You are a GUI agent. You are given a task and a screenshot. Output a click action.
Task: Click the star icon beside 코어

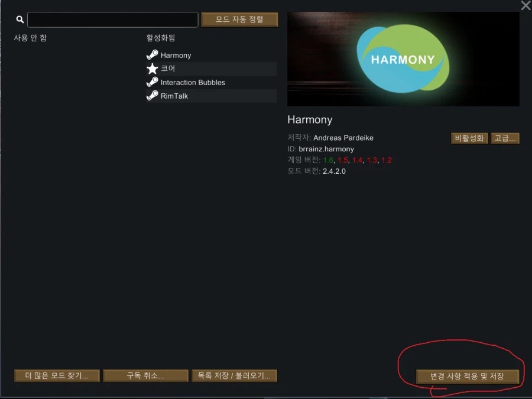[x=153, y=69]
